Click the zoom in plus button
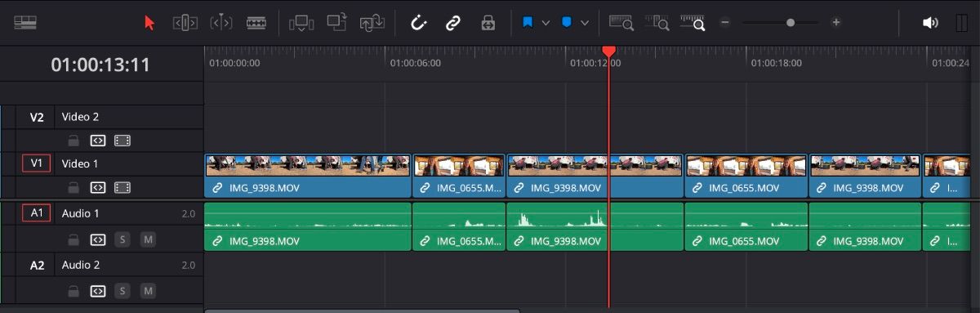 [836, 23]
